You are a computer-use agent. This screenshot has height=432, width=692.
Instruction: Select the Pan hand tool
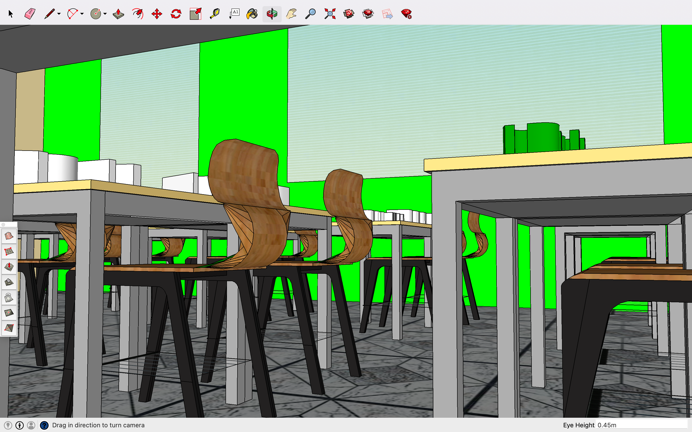[291, 14]
